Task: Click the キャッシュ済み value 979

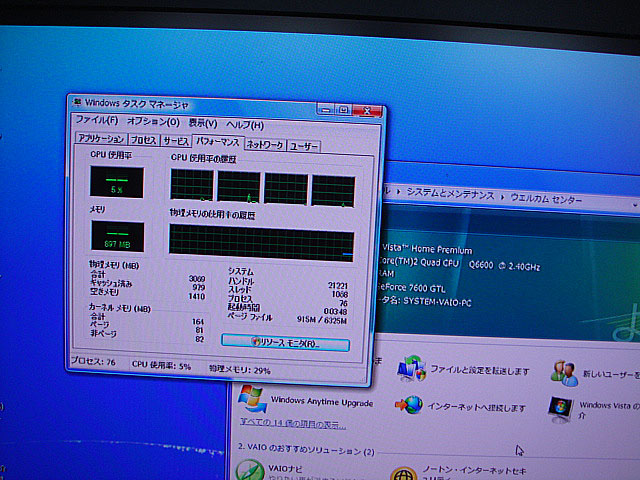Action: pyautogui.click(x=199, y=287)
